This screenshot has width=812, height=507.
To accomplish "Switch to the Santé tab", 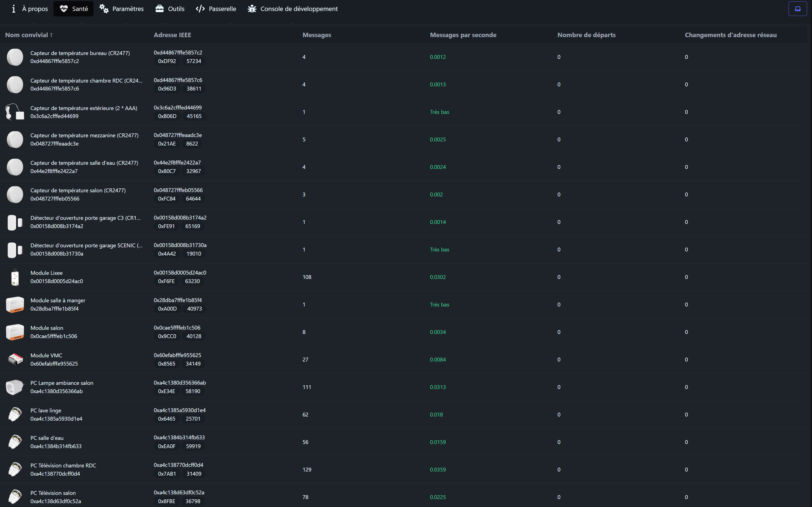I will point(73,9).
